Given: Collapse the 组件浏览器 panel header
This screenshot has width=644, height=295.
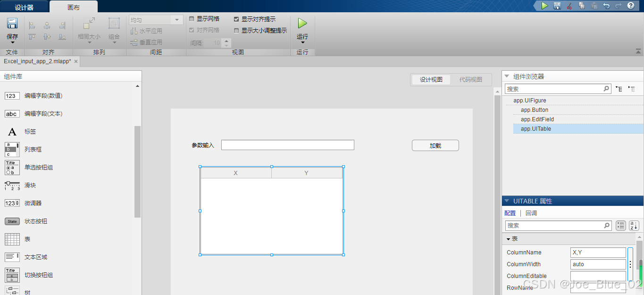Looking at the screenshot, I should 506,76.
